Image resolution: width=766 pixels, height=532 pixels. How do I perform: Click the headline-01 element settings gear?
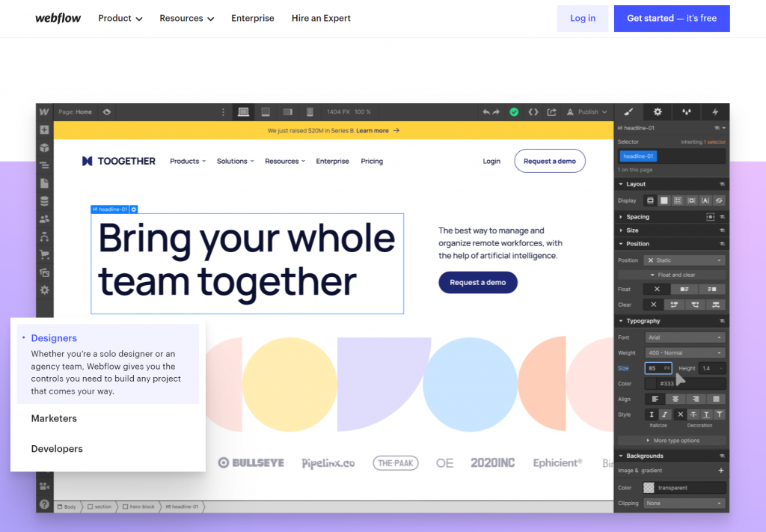coord(133,209)
